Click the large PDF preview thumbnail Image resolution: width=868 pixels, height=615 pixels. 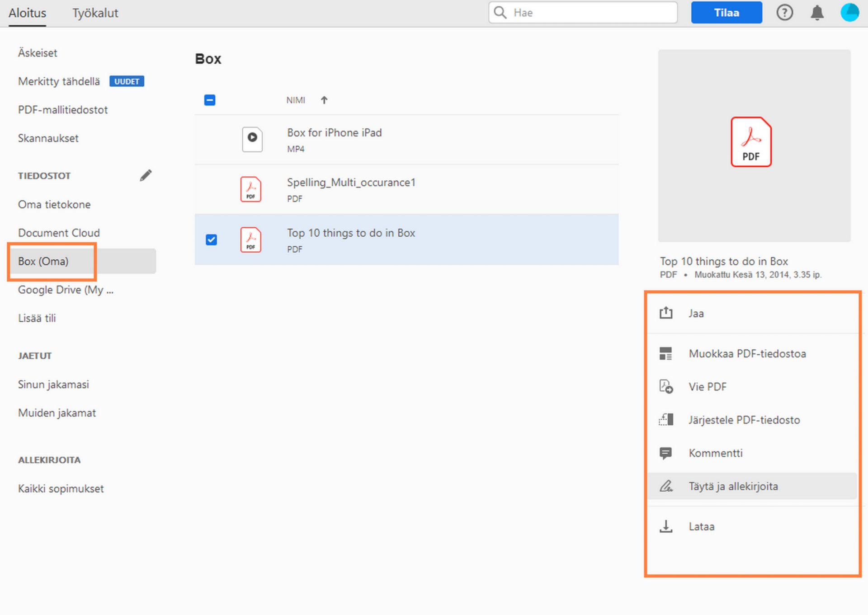[x=751, y=142]
